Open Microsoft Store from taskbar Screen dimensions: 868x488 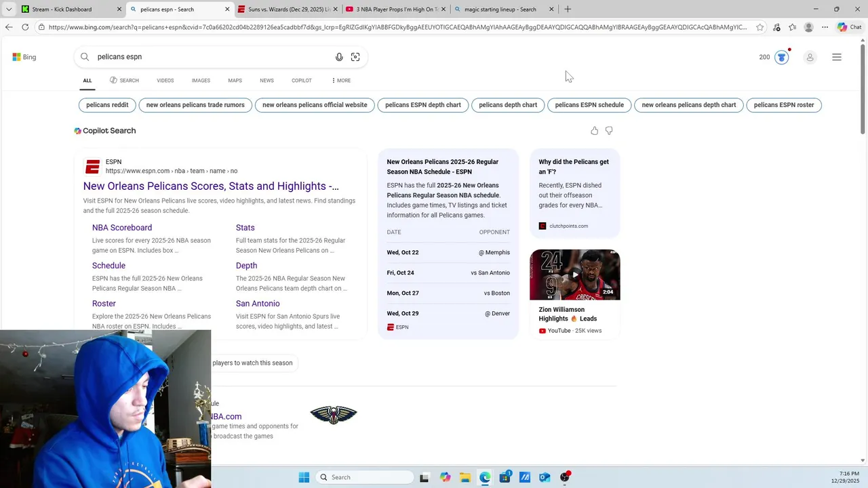click(505, 477)
